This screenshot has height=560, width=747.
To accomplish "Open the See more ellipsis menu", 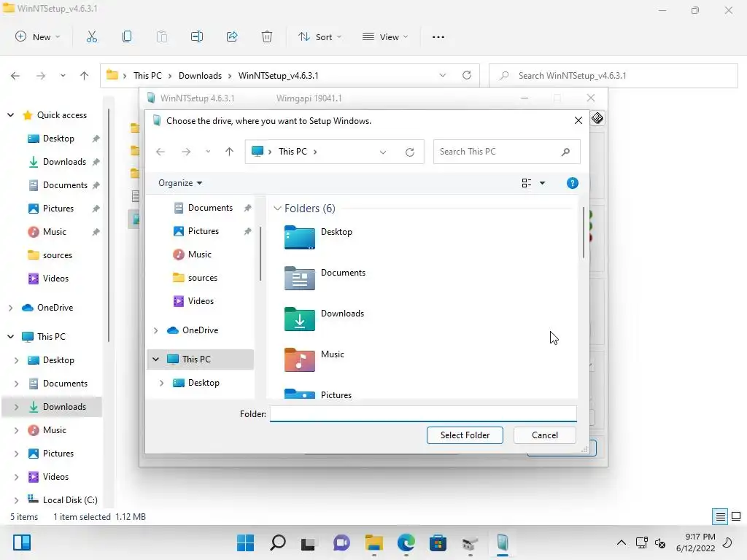I will (x=438, y=36).
